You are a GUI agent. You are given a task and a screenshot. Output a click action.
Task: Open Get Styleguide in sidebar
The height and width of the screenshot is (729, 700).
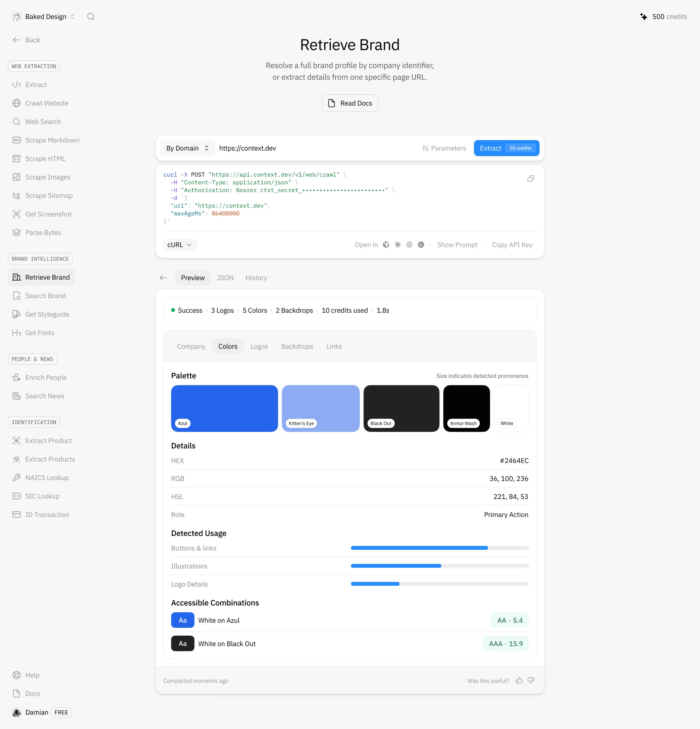(x=41, y=314)
